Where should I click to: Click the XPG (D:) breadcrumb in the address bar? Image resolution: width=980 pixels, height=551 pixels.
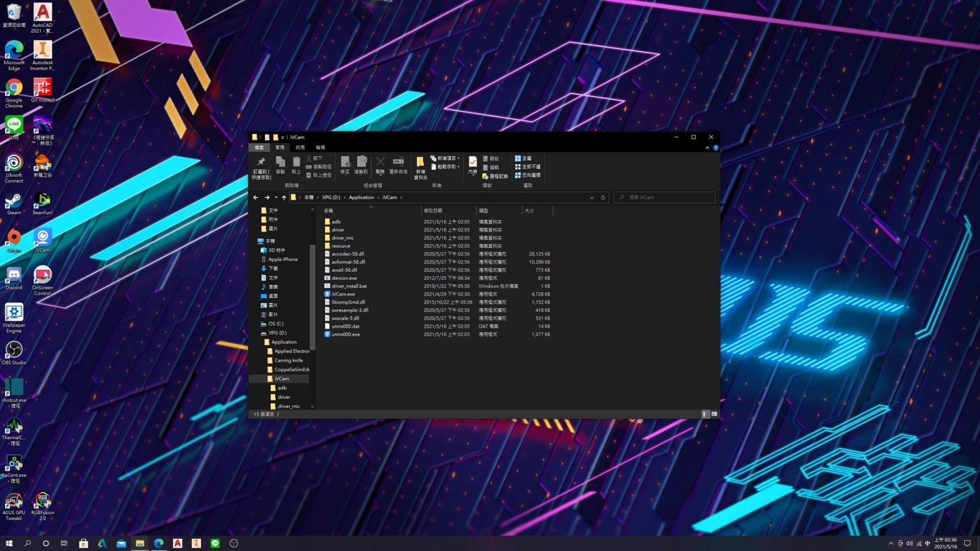point(331,197)
